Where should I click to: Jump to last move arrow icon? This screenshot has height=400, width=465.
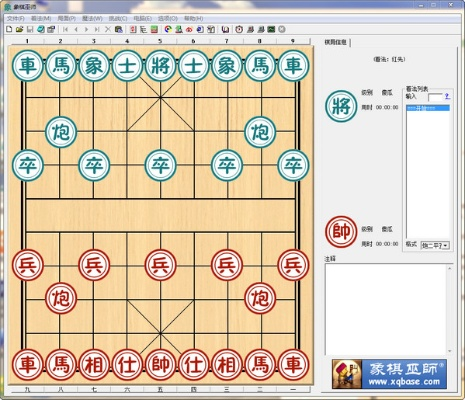coord(97,29)
